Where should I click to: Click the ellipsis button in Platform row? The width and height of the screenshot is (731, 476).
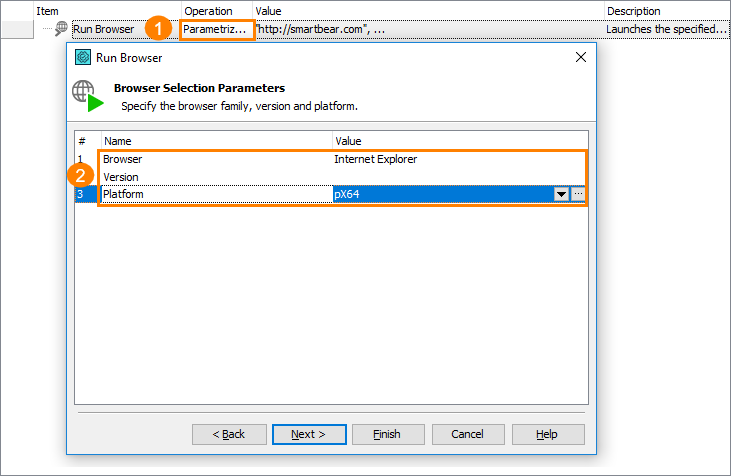point(578,194)
